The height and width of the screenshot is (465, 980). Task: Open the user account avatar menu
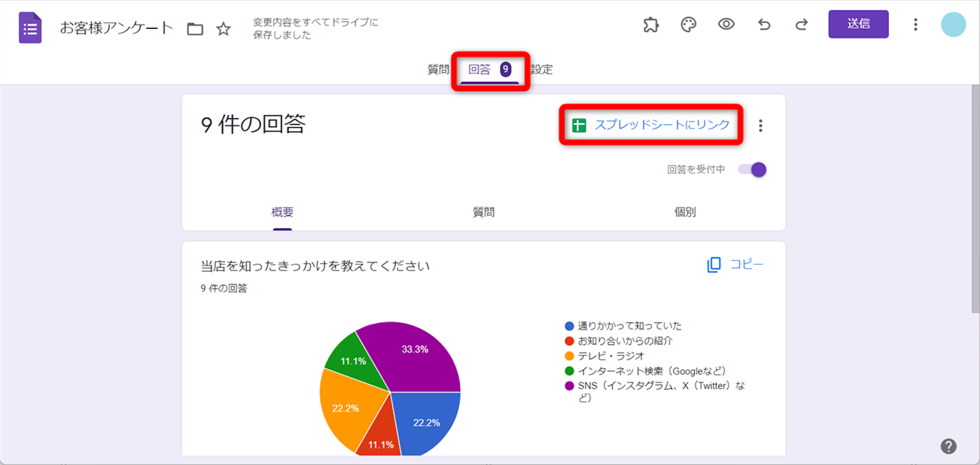click(x=953, y=24)
